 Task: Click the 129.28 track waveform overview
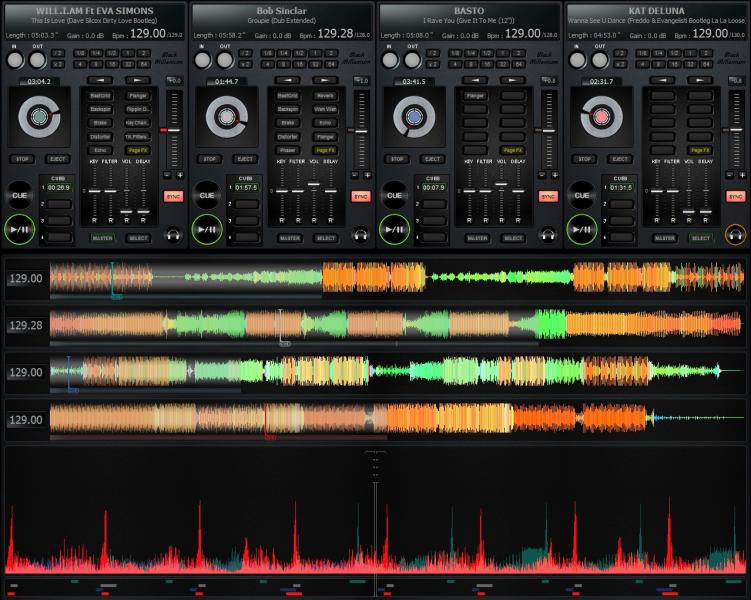(x=397, y=325)
